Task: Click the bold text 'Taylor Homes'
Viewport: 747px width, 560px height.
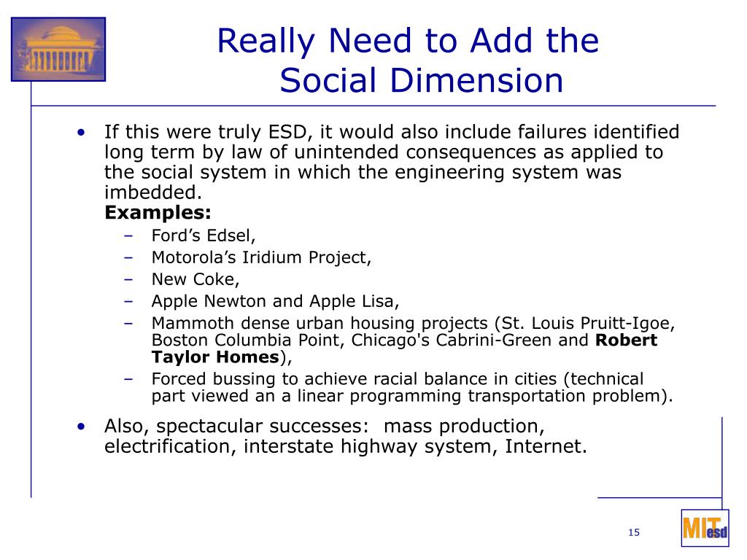Action: [215, 357]
